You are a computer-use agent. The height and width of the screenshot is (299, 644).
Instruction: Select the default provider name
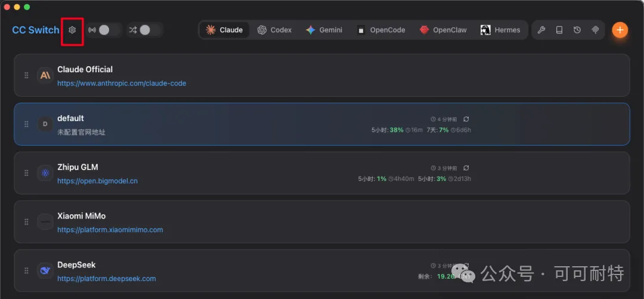70,118
